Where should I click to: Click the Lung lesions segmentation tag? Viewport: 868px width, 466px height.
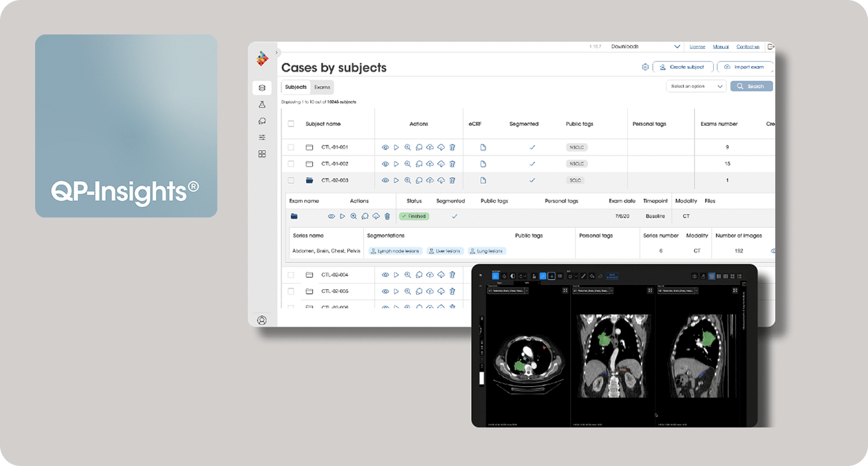pos(488,251)
